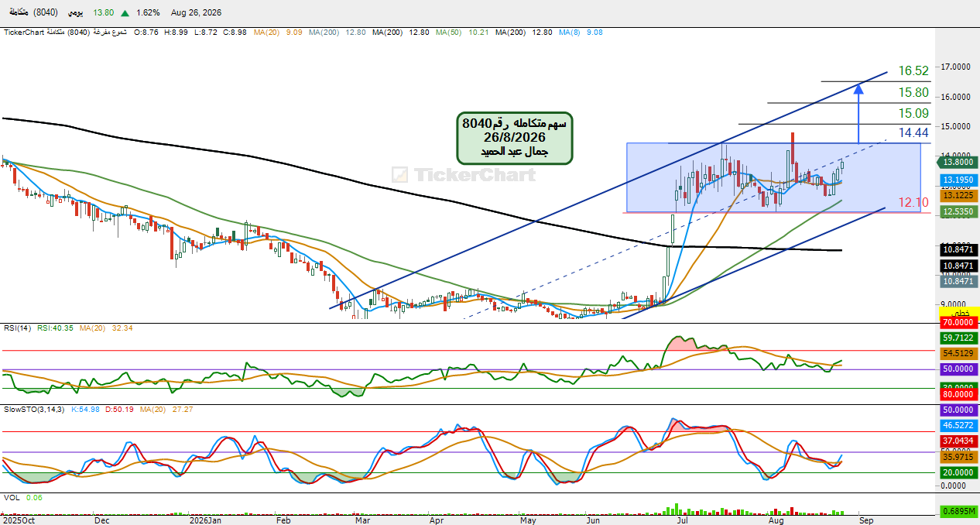Click the May time axis label
980x525 pixels.
click(529, 520)
